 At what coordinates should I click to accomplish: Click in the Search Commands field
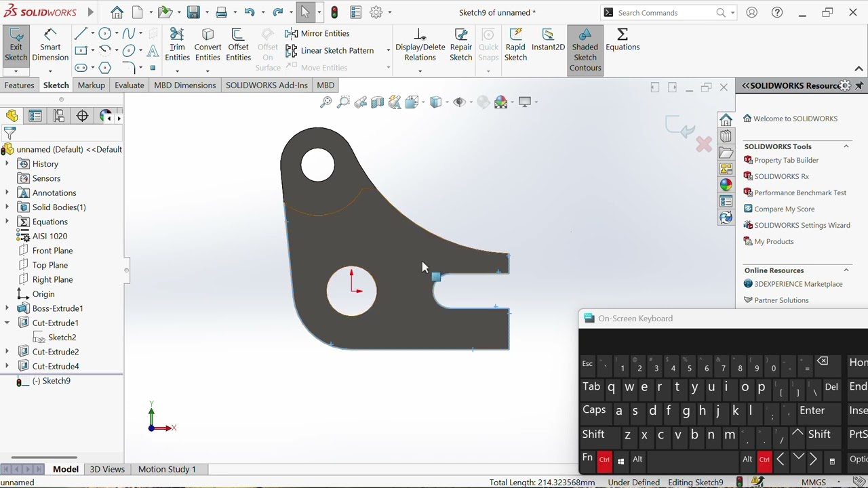665,12
